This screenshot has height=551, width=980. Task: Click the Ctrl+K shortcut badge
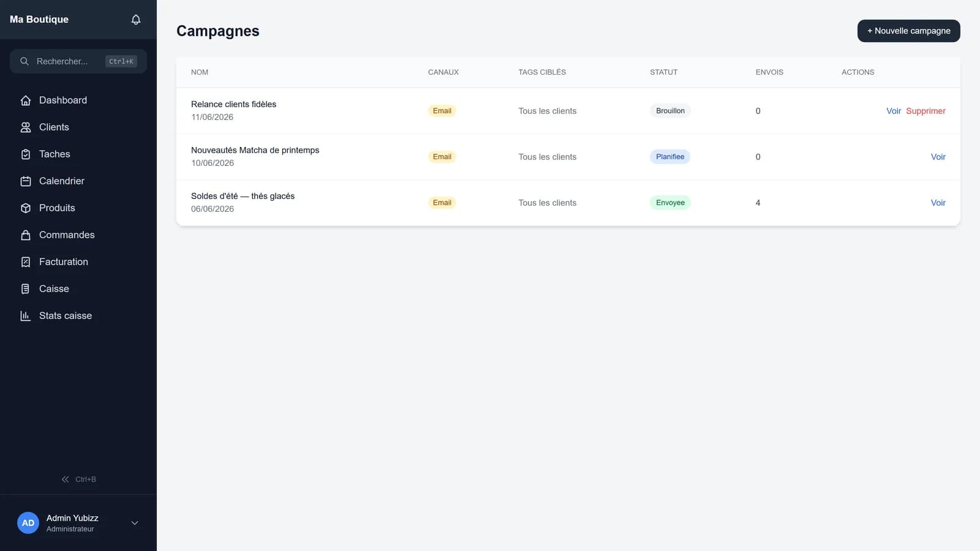pyautogui.click(x=121, y=61)
